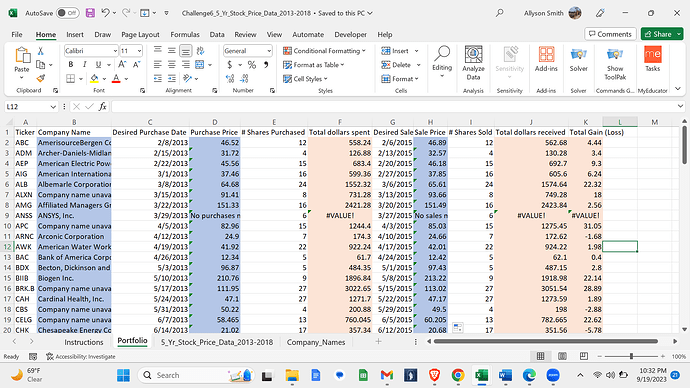
Task: Switch to the Formulas ribbon tab
Action: [x=185, y=34]
